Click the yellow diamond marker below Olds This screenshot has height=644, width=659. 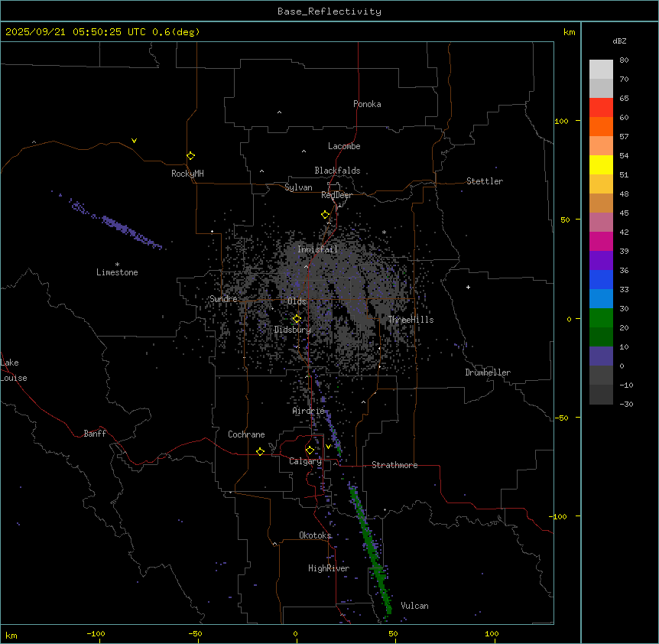(x=297, y=319)
